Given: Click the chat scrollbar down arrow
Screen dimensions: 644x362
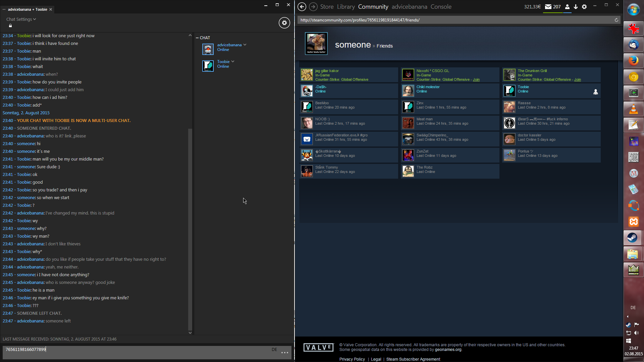Looking at the screenshot, I should point(190,333).
